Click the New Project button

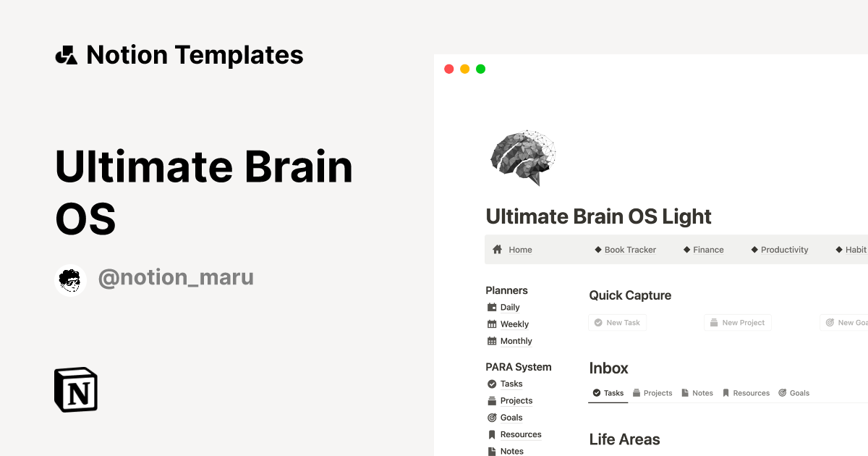click(737, 322)
